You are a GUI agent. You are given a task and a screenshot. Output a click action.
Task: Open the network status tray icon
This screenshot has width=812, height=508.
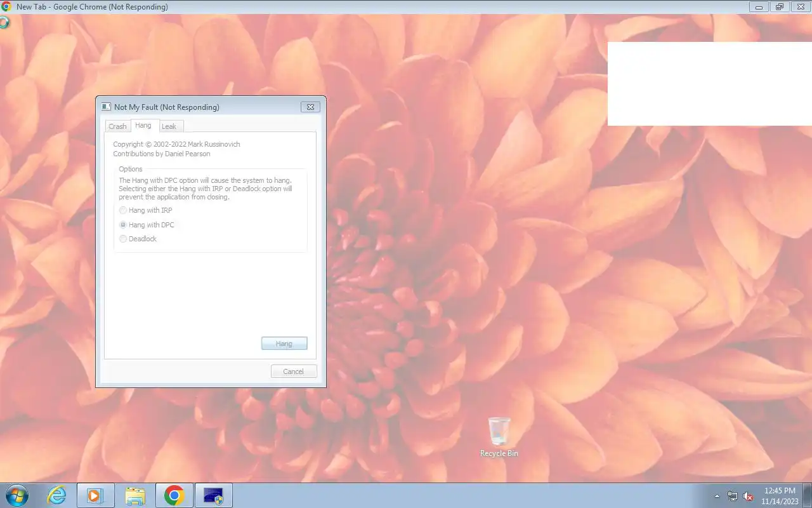[x=733, y=496]
